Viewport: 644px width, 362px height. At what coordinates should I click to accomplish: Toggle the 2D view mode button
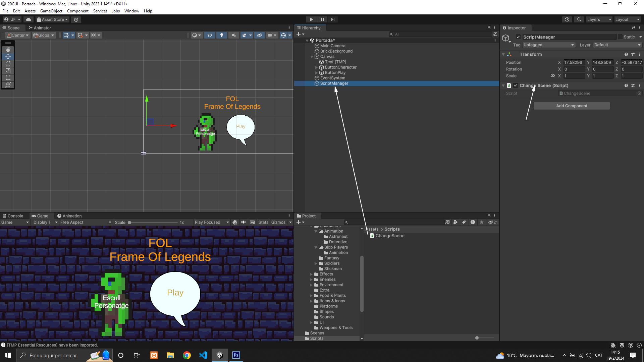point(210,35)
